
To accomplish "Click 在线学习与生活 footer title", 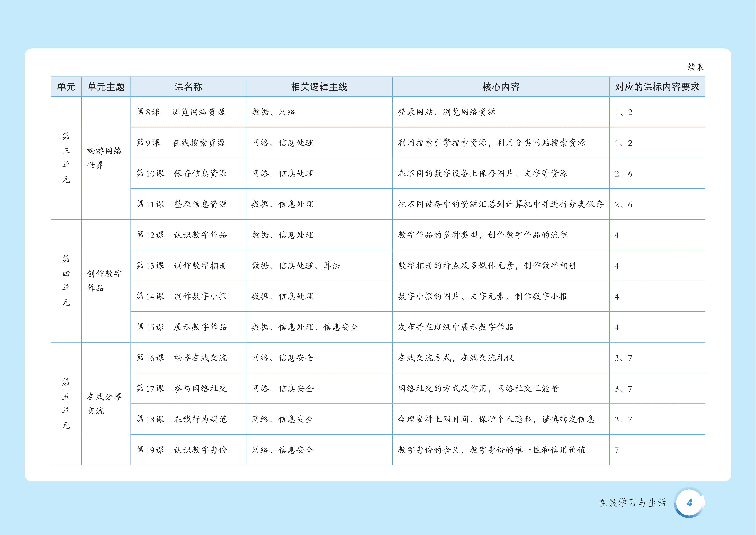I will 632,503.
